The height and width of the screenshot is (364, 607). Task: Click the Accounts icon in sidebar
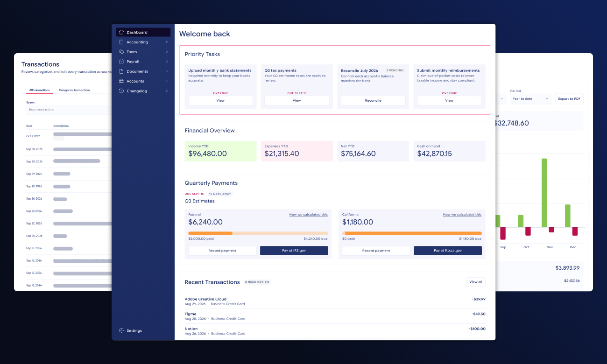tap(121, 81)
